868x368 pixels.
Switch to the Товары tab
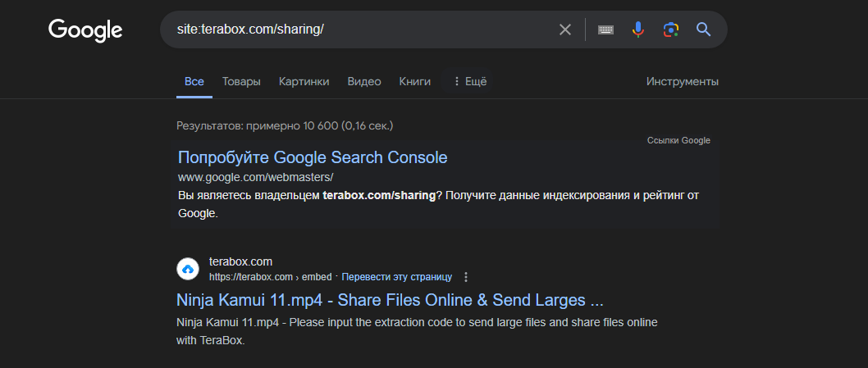tap(241, 81)
